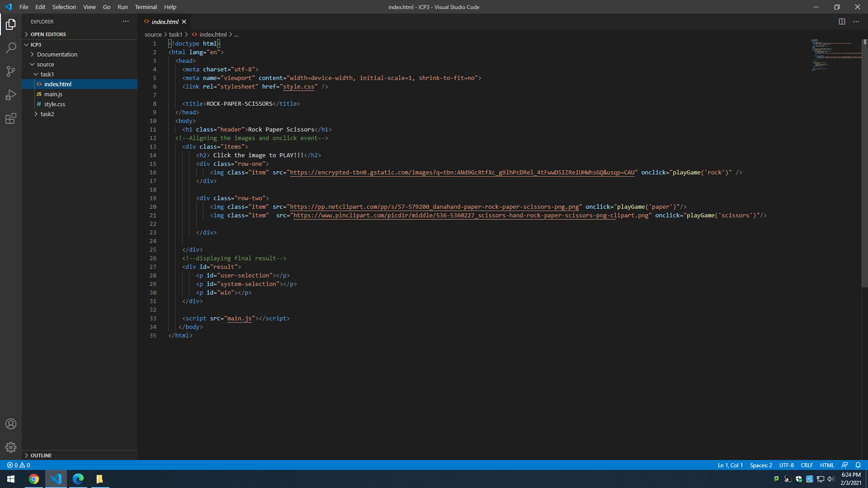The width and height of the screenshot is (868, 488).
Task: Open the Extensions view
Action: [11, 118]
